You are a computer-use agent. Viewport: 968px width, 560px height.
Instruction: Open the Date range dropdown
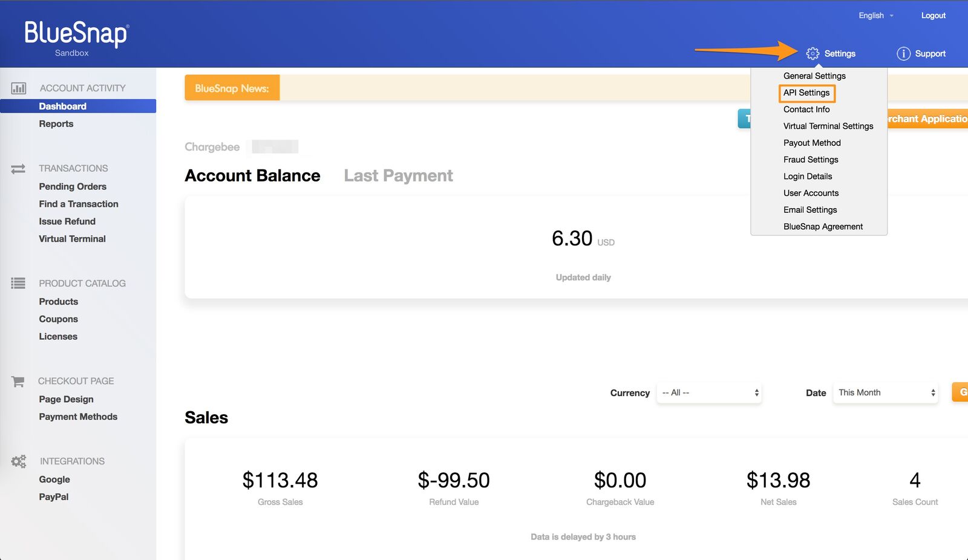885,393
